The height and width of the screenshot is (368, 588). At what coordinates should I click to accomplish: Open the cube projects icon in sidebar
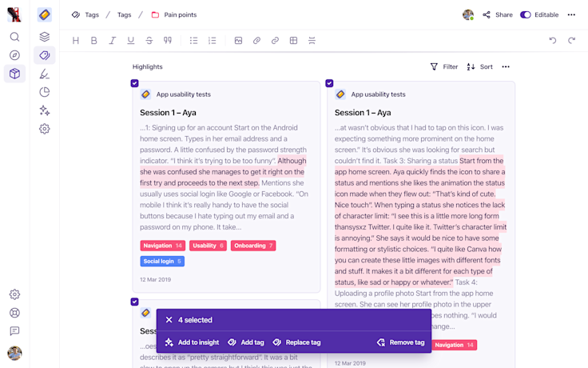click(x=14, y=74)
